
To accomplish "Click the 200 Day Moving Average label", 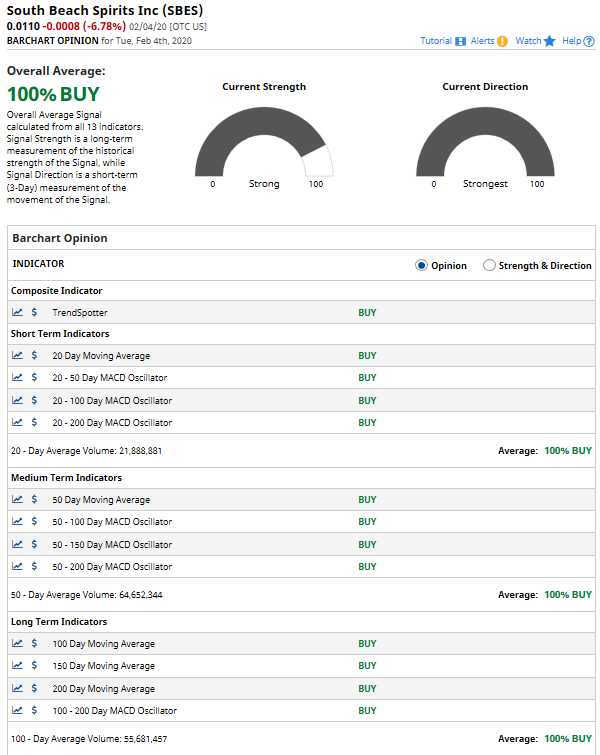I will coord(104,689).
